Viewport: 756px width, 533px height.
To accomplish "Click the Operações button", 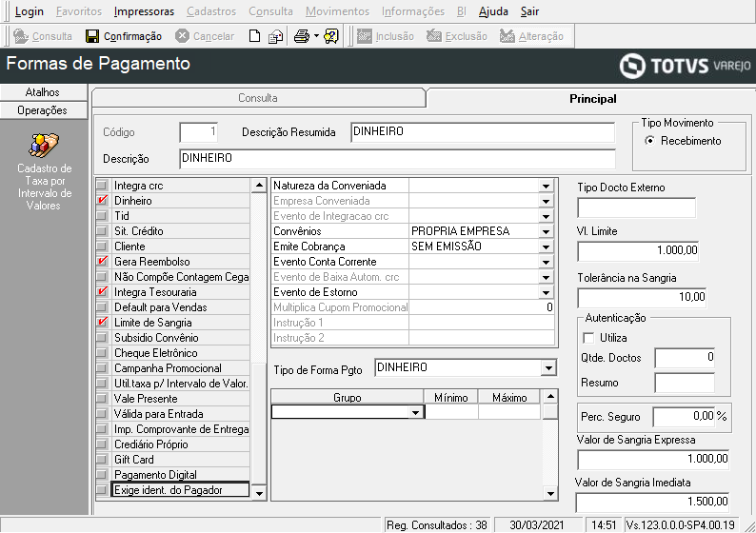I will pos(43,110).
